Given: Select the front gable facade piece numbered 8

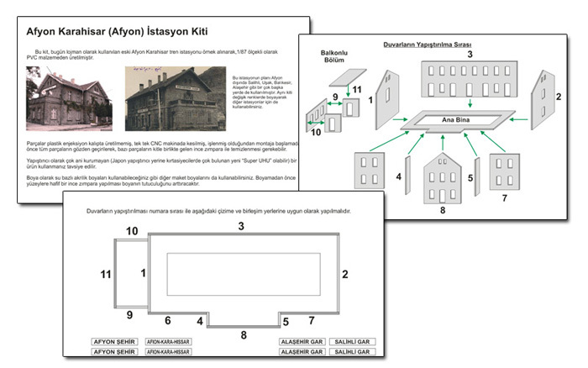Looking at the screenshot, I should 443,179.
